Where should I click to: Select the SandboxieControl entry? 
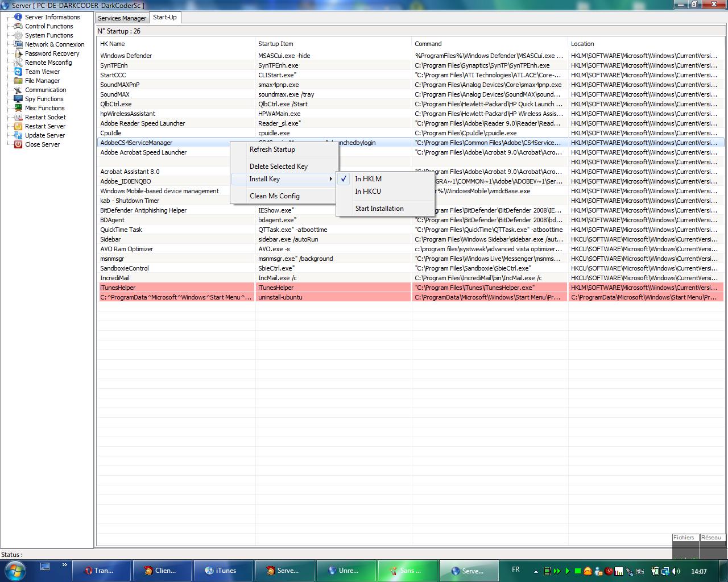click(x=411, y=268)
